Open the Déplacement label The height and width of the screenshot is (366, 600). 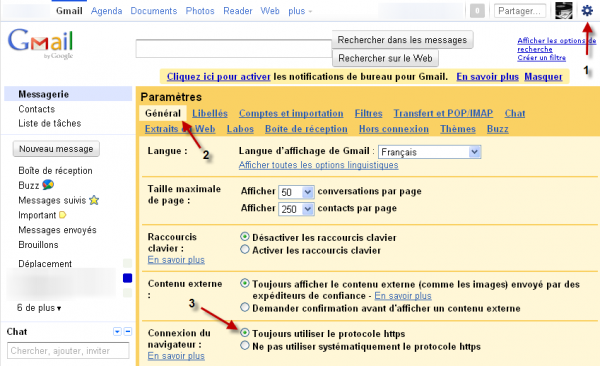(45, 264)
